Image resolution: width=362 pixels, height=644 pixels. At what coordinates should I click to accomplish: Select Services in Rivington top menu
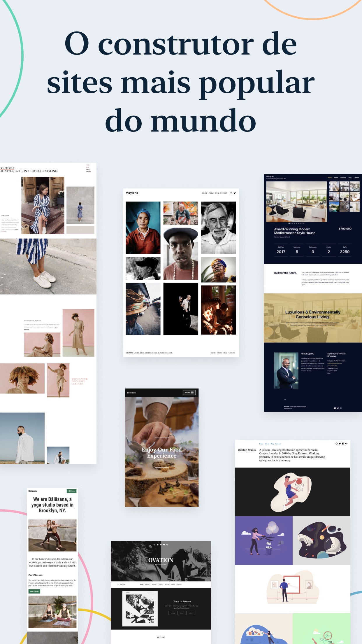pos(343,178)
